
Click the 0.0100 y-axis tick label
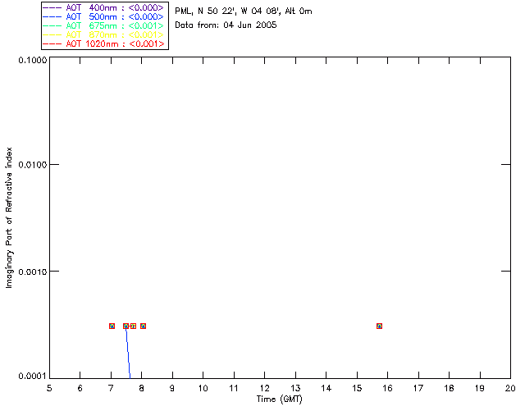33,165
